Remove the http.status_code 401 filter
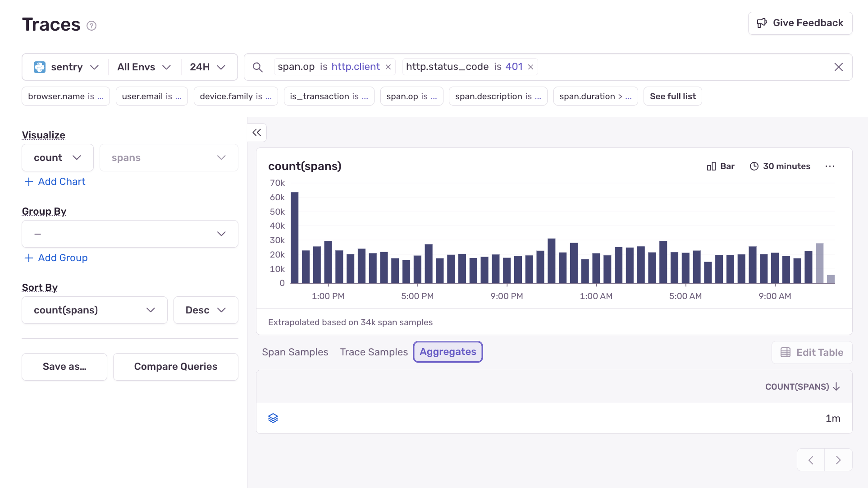 pos(531,67)
